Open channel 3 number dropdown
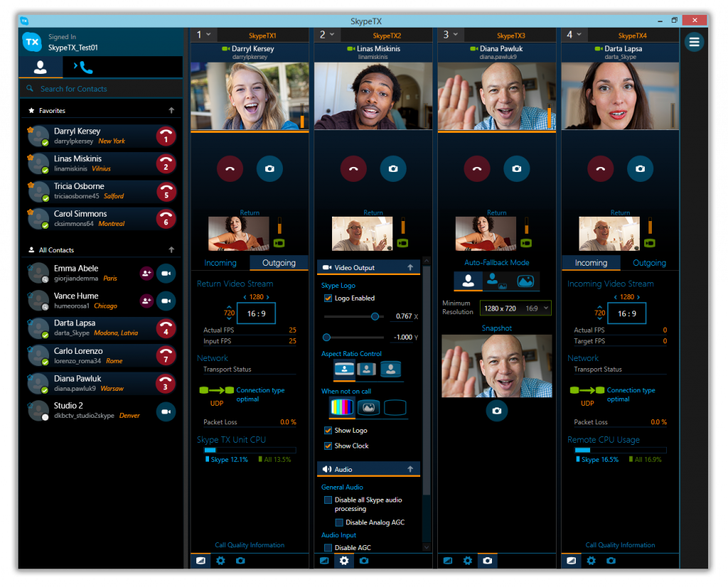 [450, 35]
